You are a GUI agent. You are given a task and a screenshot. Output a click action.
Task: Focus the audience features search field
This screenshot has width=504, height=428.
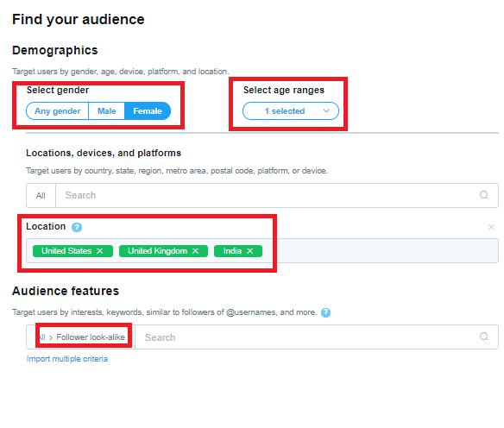307,337
